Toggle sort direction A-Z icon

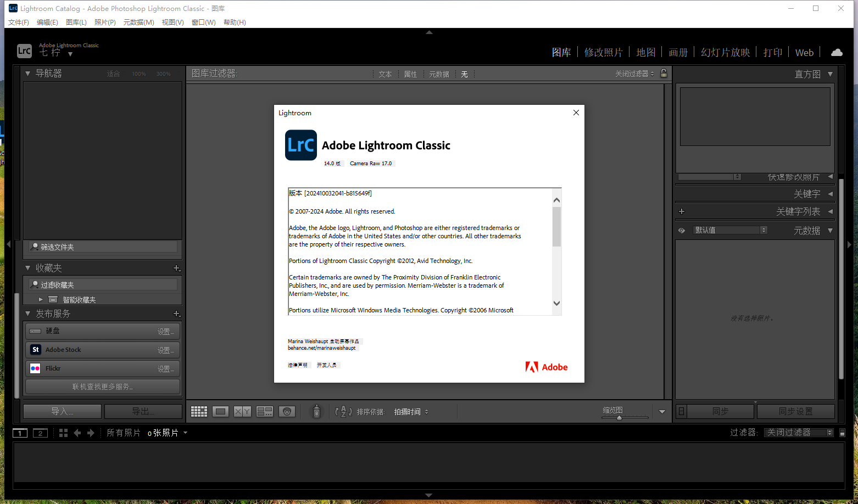(343, 411)
